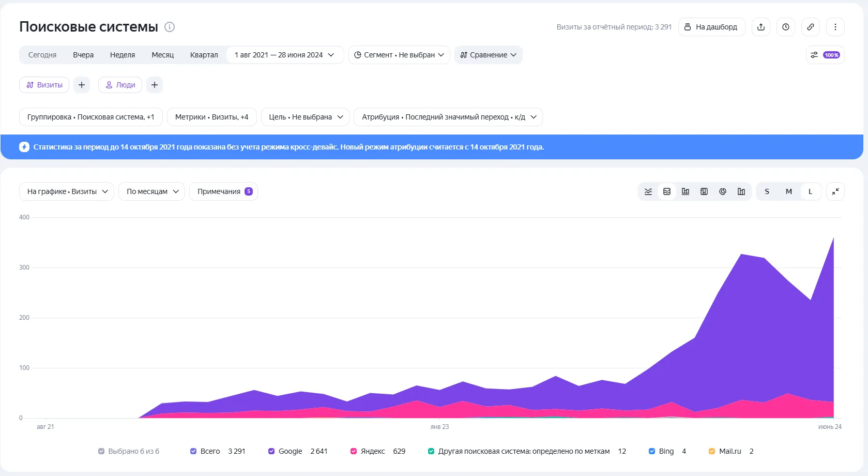This screenshot has height=476, width=868.
Task: Open На графике Визиты dropdown
Action: point(67,191)
